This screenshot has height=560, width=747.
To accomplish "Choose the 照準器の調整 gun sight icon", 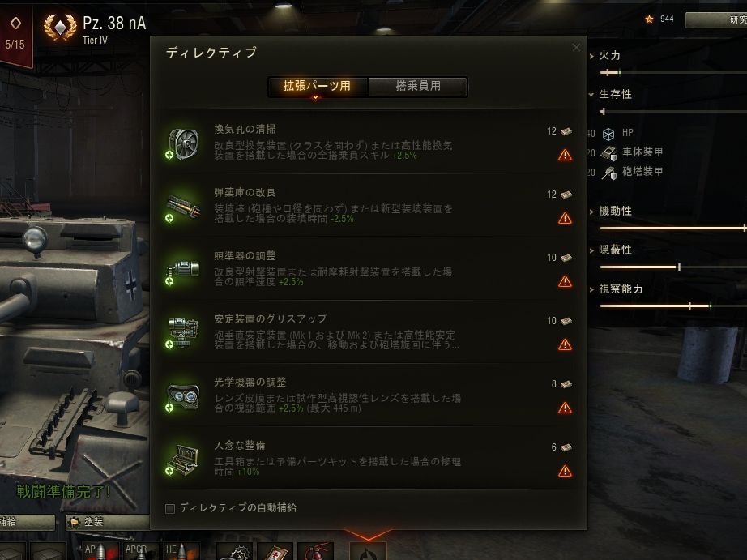I will click(182, 270).
